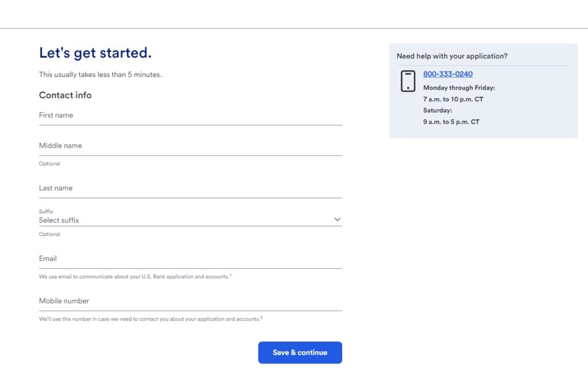588x372 pixels.
Task: Click the Mobile number field
Action: point(191,301)
